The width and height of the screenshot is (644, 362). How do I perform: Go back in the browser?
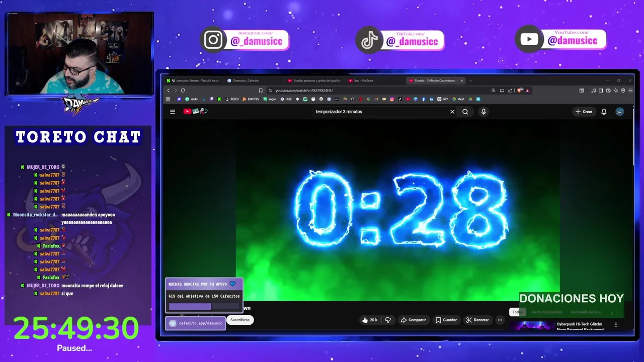pos(169,90)
